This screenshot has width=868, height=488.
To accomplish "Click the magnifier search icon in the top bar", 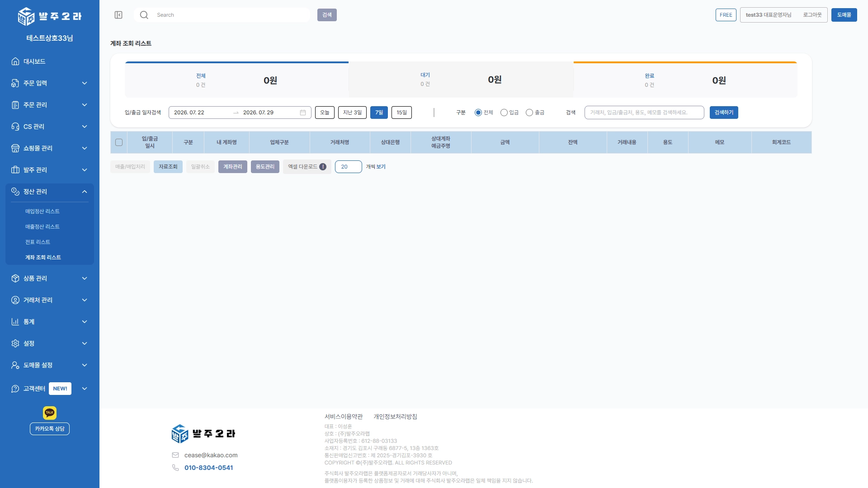I will click(x=144, y=15).
